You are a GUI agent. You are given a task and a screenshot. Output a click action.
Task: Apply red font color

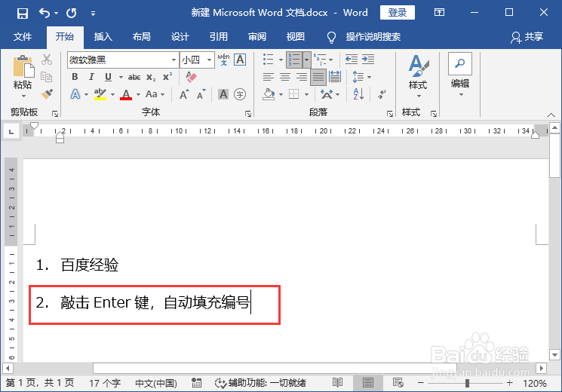pyautogui.click(x=126, y=94)
